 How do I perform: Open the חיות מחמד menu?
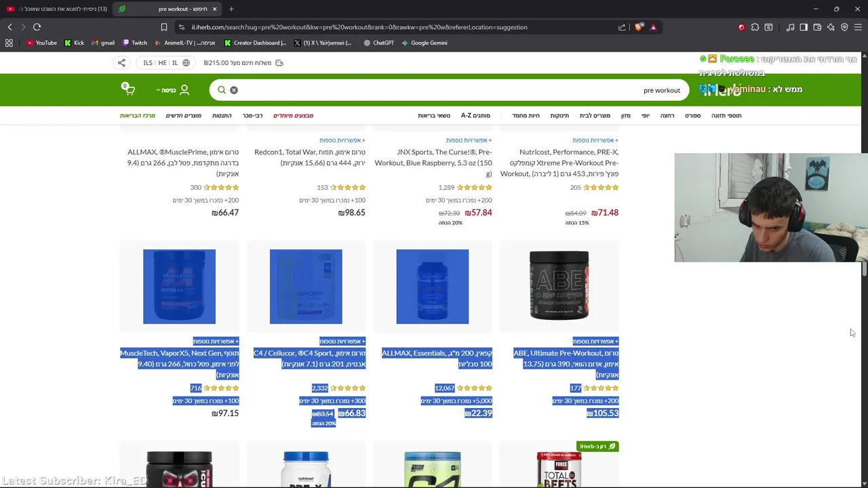(x=526, y=115)
